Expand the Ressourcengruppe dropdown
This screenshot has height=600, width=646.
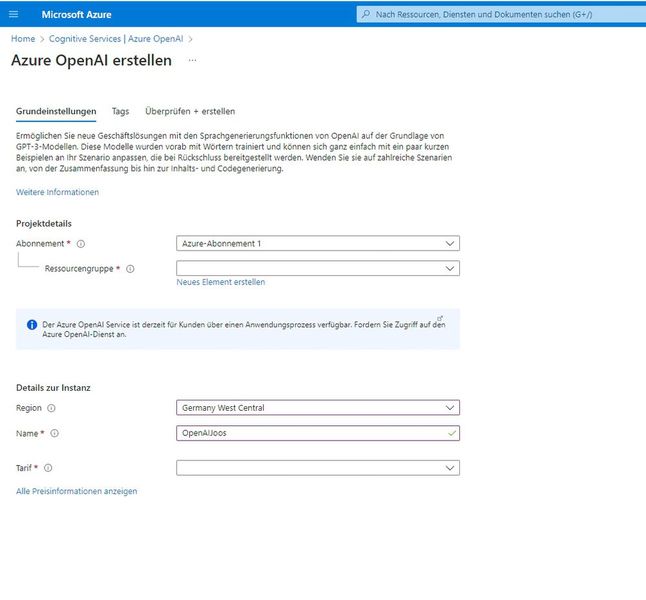pos(318,268)
